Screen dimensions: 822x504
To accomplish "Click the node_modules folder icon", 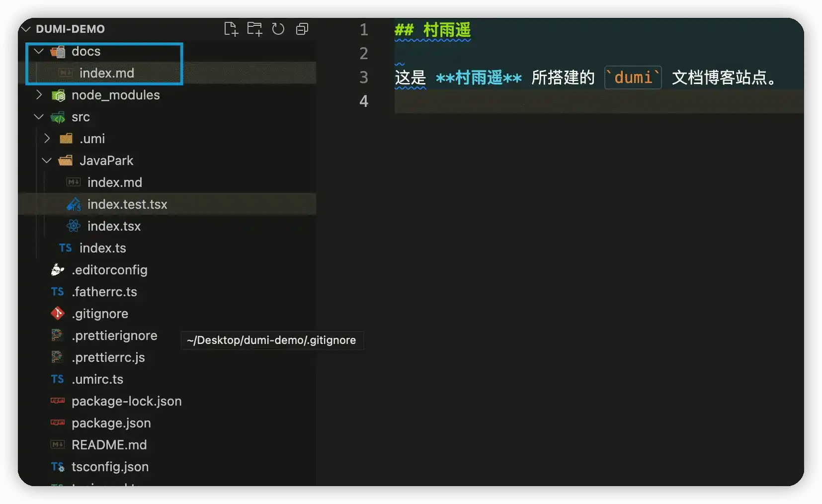I will (58, 95).
